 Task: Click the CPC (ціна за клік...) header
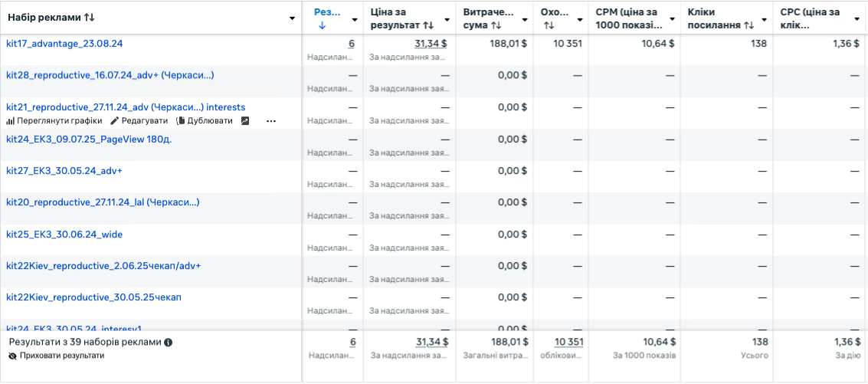tap(810, 18)
